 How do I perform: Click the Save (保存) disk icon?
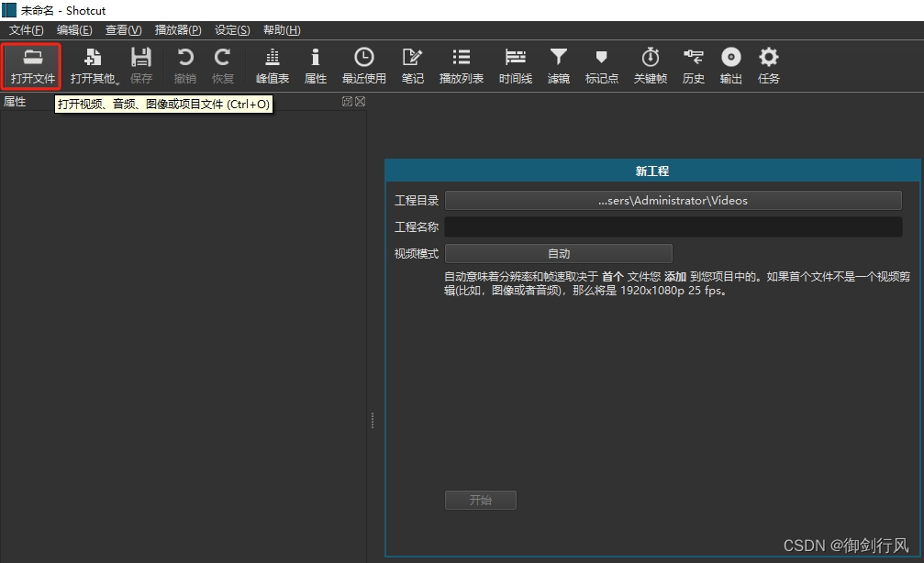(x=141, y=65)
